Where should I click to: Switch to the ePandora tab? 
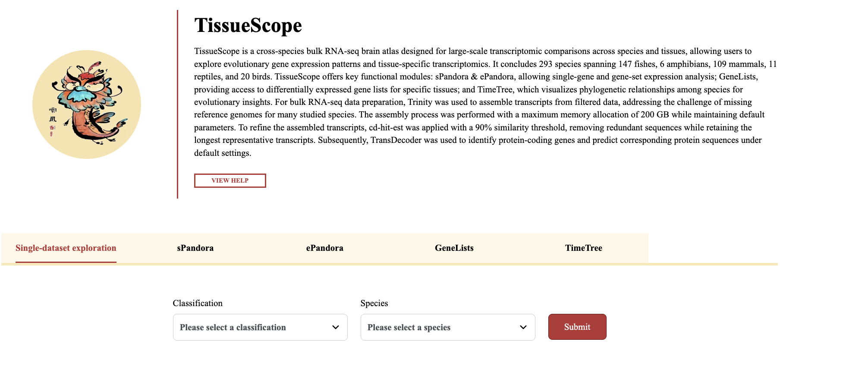[x=325, y=248]
